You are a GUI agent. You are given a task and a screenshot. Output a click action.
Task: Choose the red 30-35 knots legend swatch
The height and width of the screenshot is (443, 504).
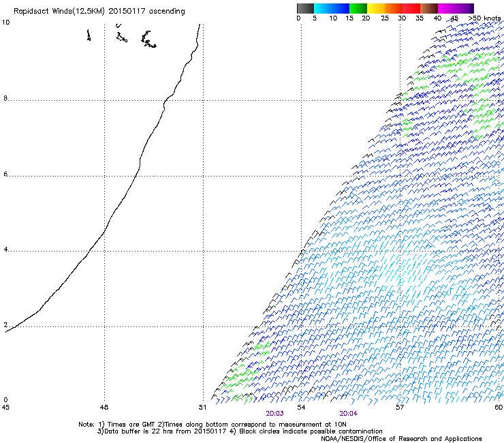click(411, 8)
